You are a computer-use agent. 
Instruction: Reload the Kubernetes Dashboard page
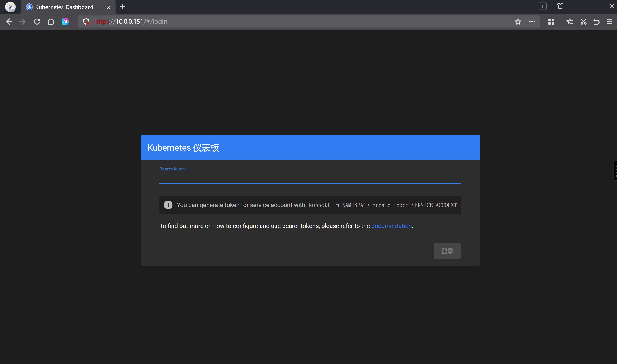37,22
